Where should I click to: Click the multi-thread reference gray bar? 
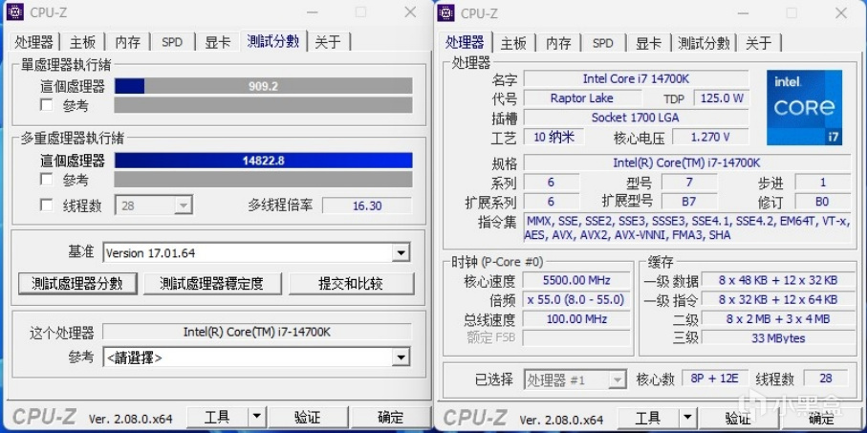(x=264, y=180)
